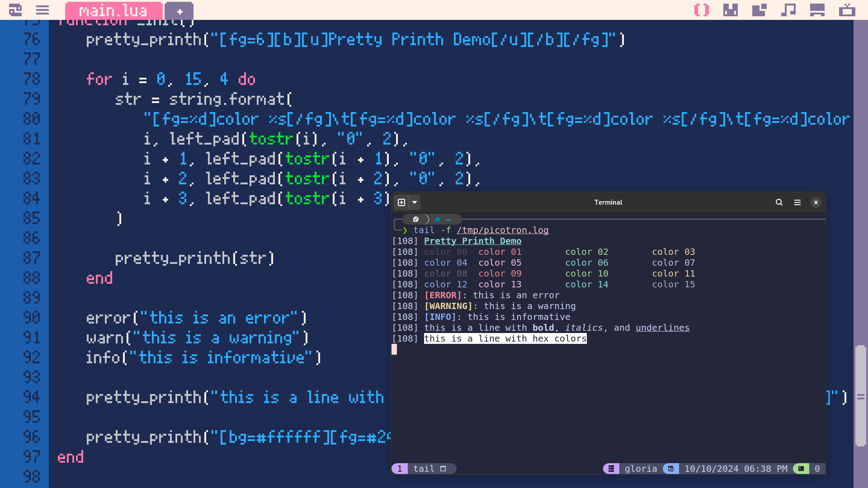Screen dimensions: 868x488
Task: Click the 'for' keyword on line 78
Action: point(99,80)
